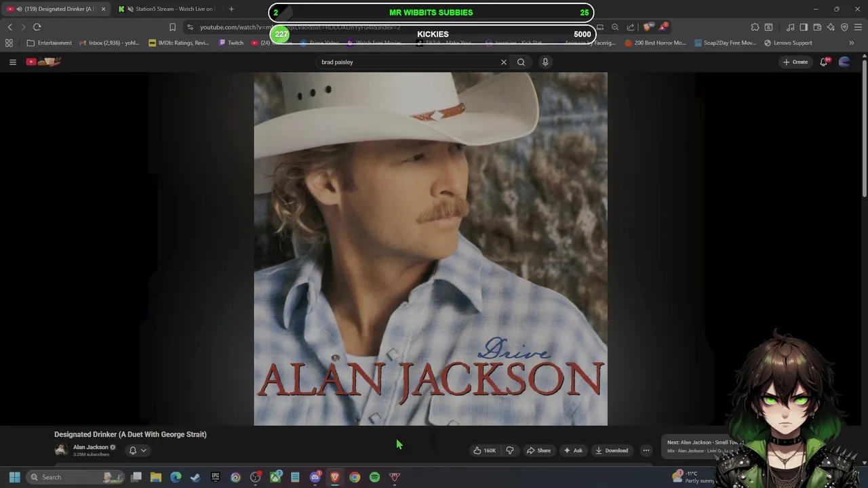Open the YouTube hamburger guide menu
Image resolution: width=868 pixels, height=488 pixels.
[12, 62]
